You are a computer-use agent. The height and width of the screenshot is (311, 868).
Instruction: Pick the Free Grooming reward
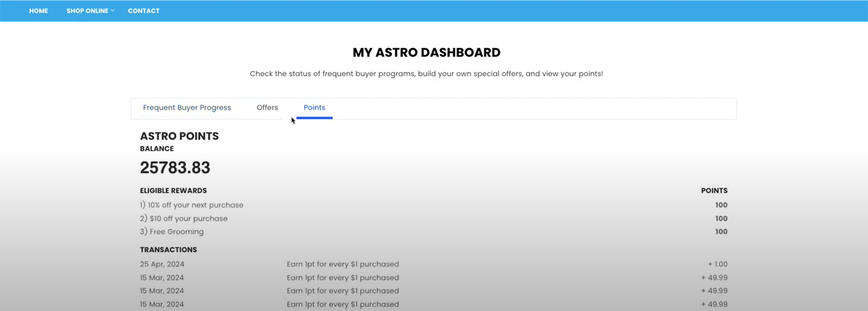[x=172, y=232]
